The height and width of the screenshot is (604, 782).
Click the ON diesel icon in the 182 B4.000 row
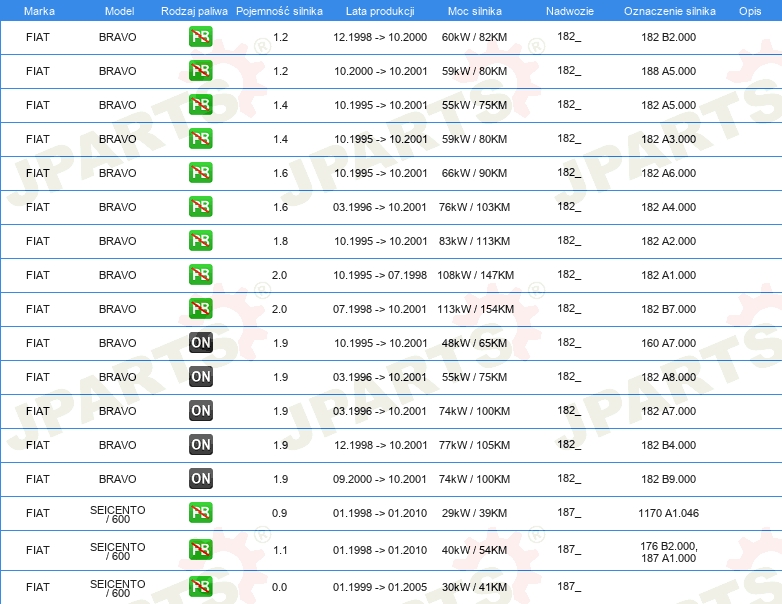[200, 444]
